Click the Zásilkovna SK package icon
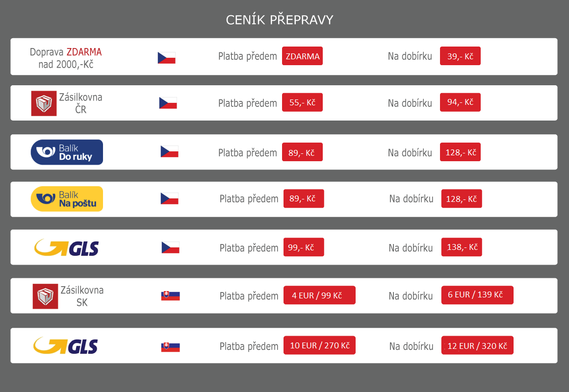 pos(45,296)
